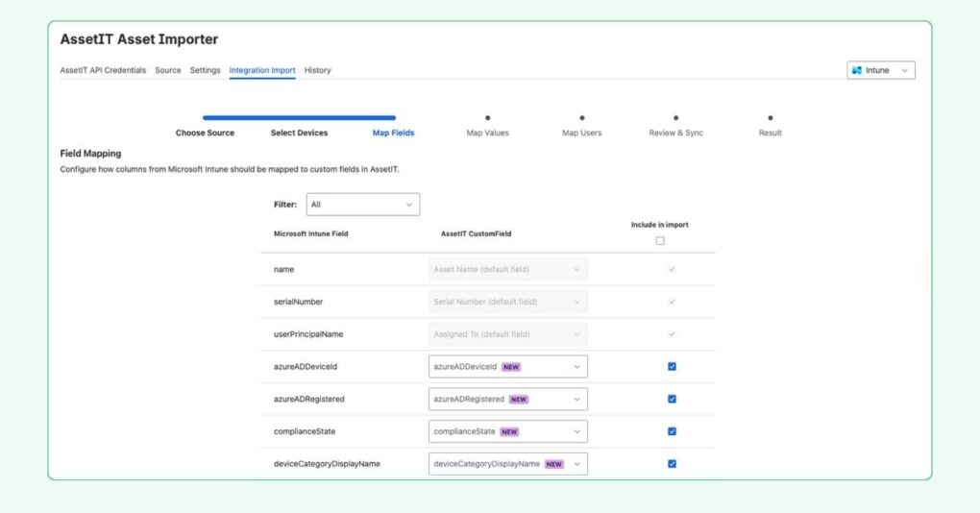
Task: Open the Intune source dropdown
Action: coord(881,70)
